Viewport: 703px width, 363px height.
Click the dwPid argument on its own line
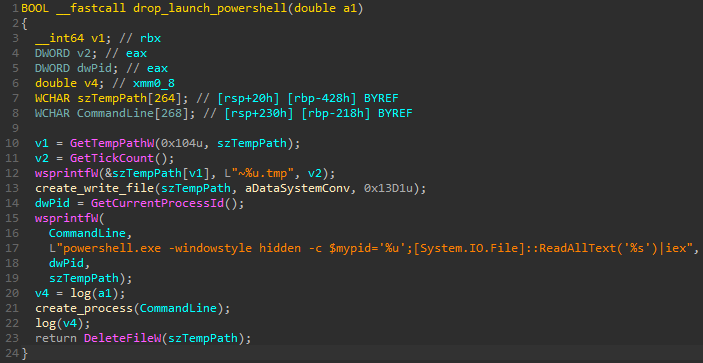[x=66, y=263]
